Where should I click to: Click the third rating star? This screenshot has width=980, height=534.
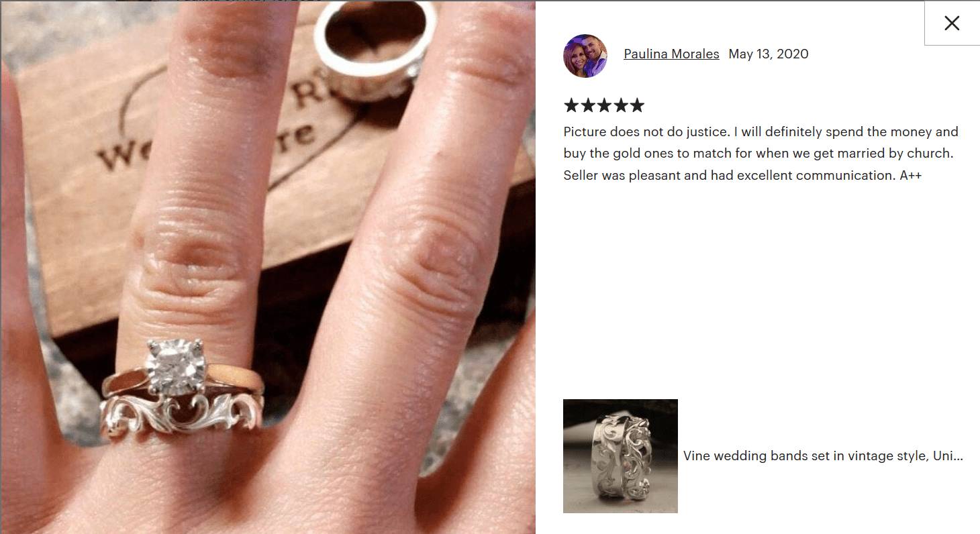tap(604, 105)
